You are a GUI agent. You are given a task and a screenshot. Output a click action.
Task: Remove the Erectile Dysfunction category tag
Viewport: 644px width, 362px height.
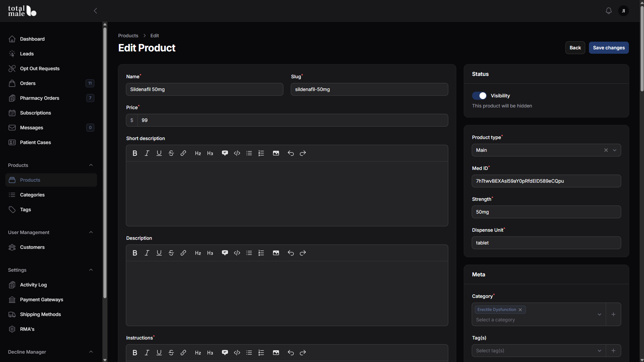point(520,310)
